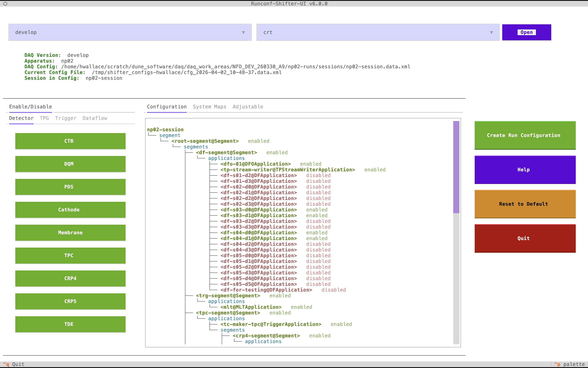Select df-s01-d2@DFApplication tree item
The width and height of the screenshot is (588, 368).
(x=258, y=175)
